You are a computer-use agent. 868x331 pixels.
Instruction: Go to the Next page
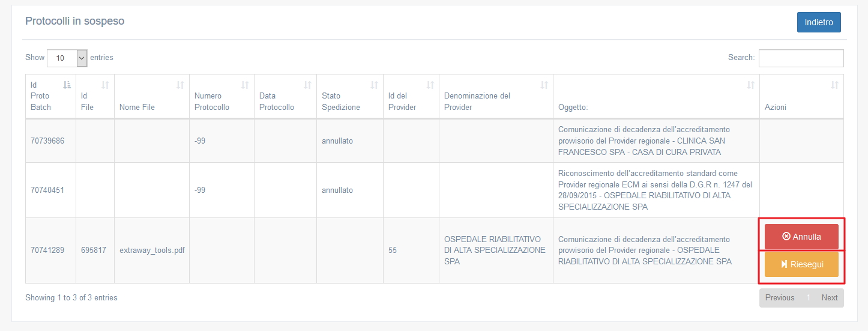pyautogui.click(x=830, y=298)
